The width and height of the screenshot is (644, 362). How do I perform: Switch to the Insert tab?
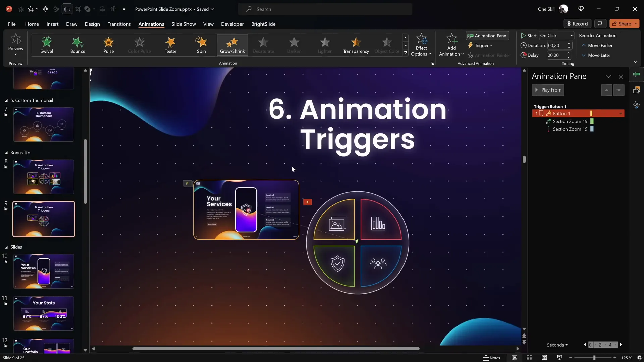click(x=52, y=24)
